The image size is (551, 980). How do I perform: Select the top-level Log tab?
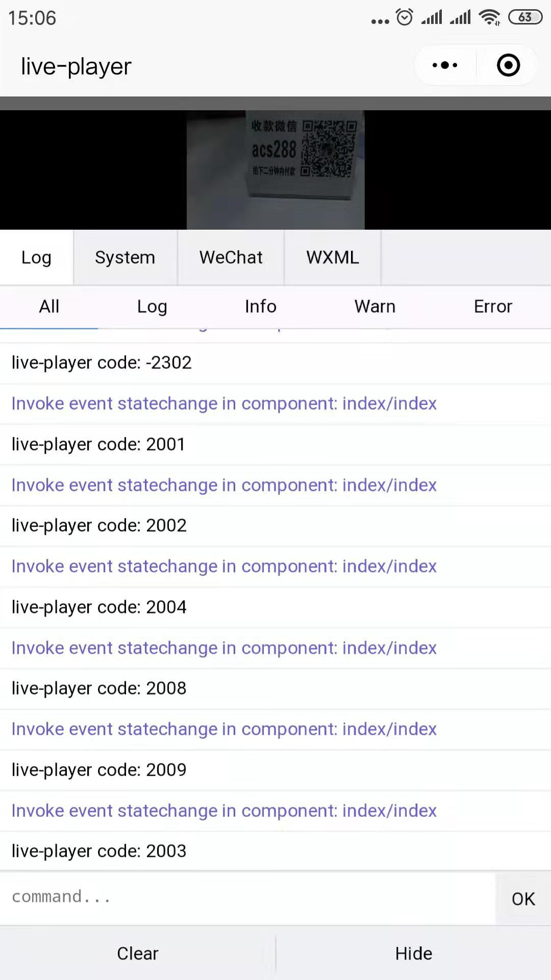point(36,257)
